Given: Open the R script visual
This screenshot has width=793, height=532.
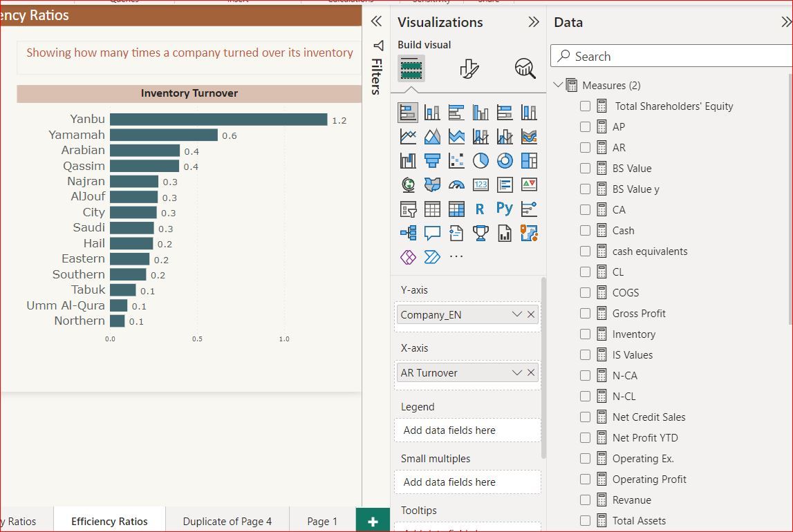Looking at the screenshot, I should pos(481,209).
